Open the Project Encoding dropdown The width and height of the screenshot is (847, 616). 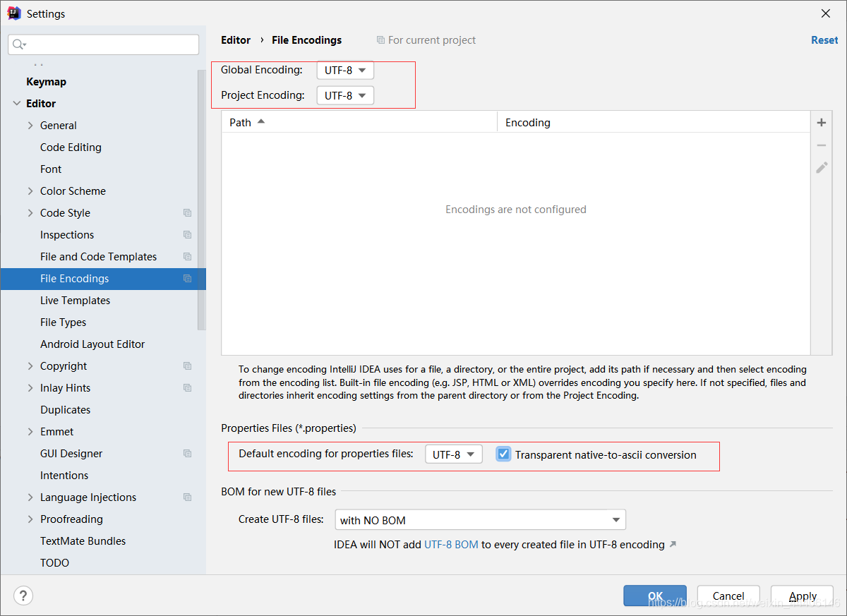pos(345,95)
